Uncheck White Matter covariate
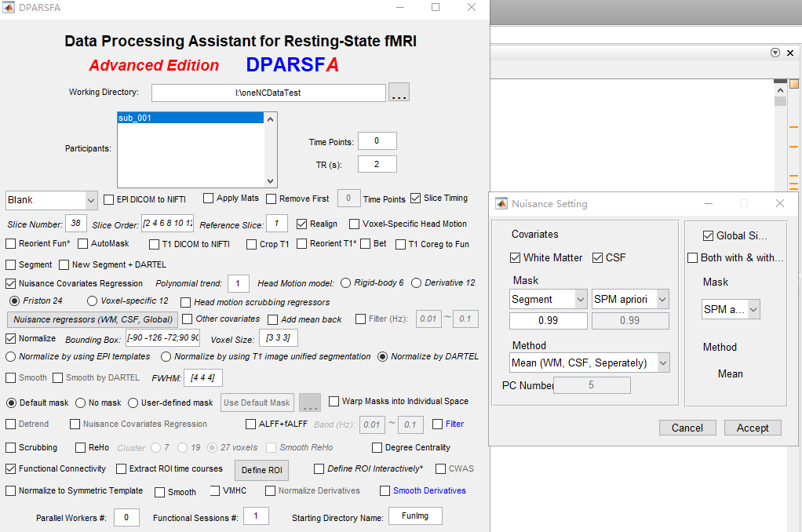The height and width of the screenshot is (532, 802). (x=515, y=258)
